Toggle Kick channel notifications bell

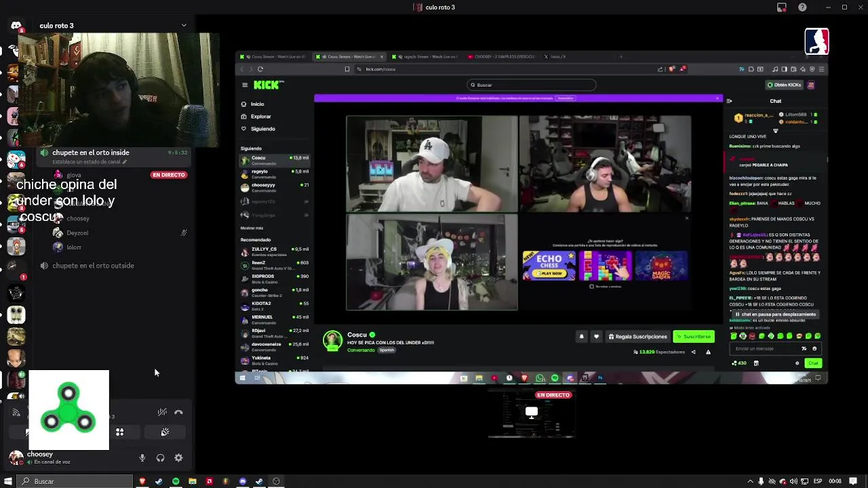[x=581, y=337]
